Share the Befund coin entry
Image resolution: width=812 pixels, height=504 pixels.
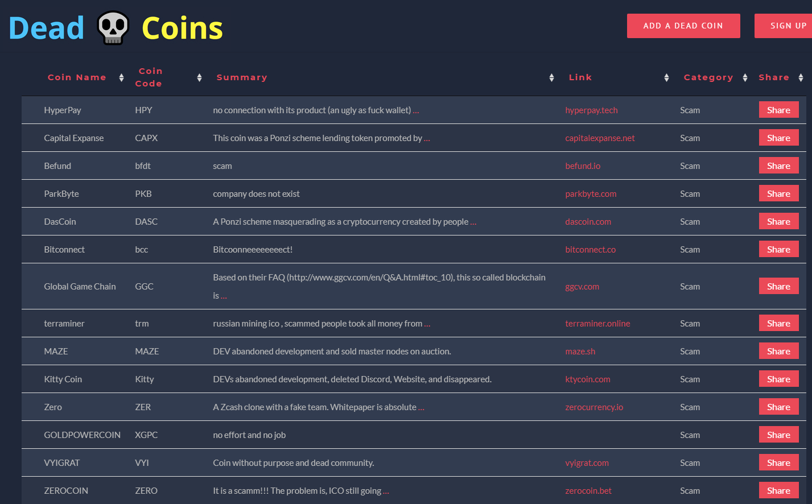pyautogui.click(x=778, y=166)
